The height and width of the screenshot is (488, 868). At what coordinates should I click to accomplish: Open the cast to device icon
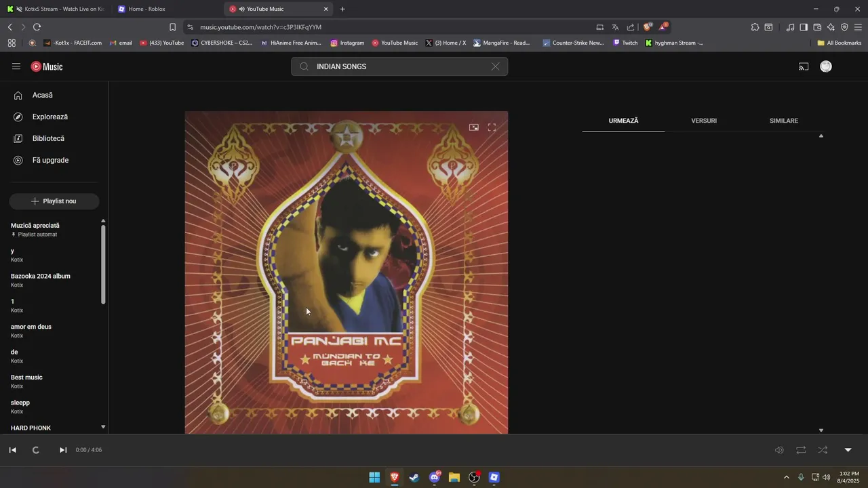pos(804,66)
